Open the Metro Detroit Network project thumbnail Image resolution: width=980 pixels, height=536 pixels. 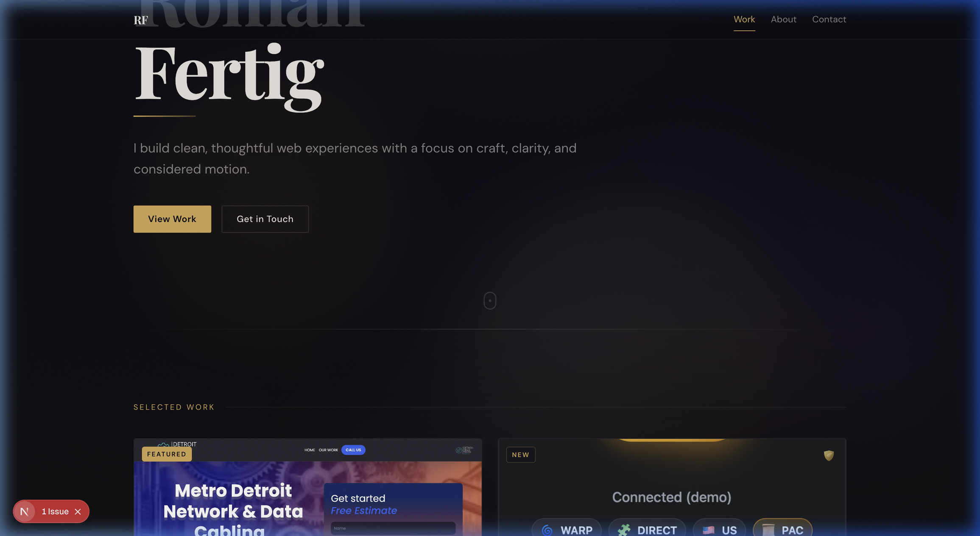coord(307,487)
